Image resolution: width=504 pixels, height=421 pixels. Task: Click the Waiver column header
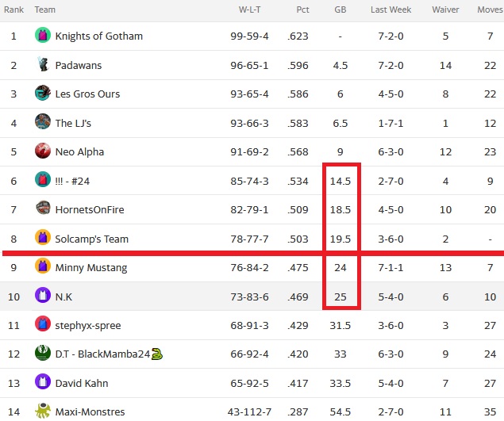445,10
